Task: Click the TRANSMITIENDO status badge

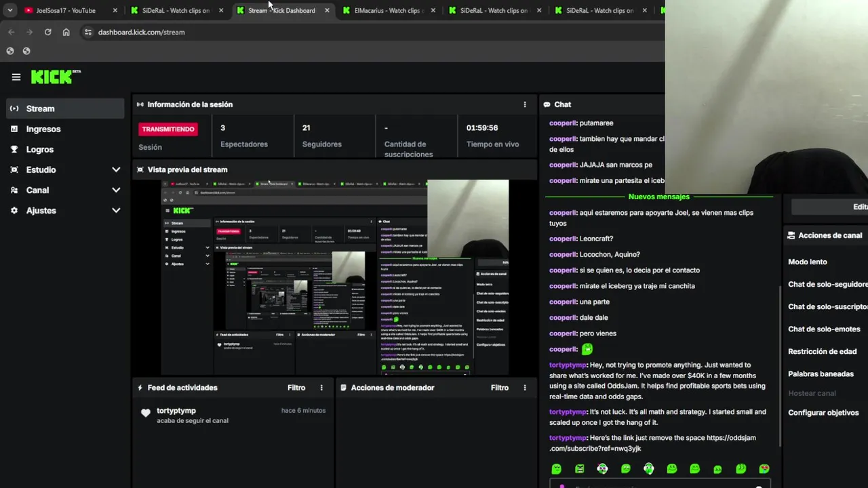Action: [168, 129]
